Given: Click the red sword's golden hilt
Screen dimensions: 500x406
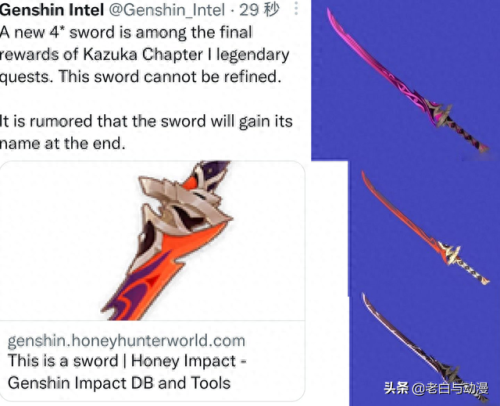Looking at the screenshot, I should tap(451, 253).
